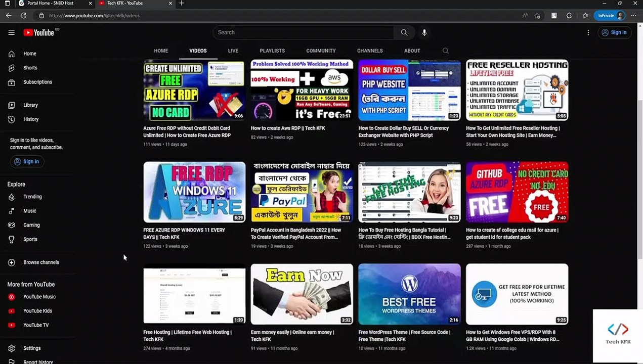This screenshot has height=364, width=643.
Task: Click the browser address bar URL
Action: [x=94, y=16]
